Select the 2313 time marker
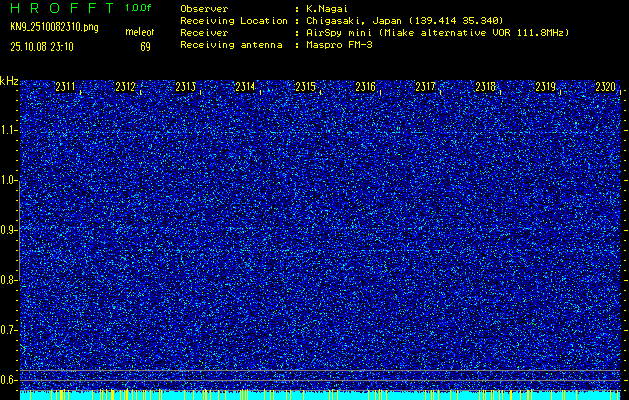629x400 pixels. pos(185,88)
